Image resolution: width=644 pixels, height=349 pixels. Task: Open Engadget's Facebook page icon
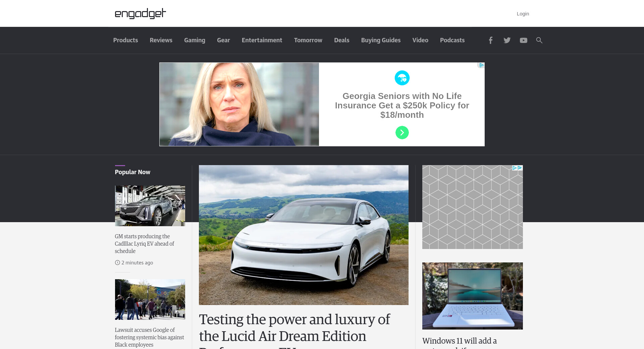(x=490, y=40)
